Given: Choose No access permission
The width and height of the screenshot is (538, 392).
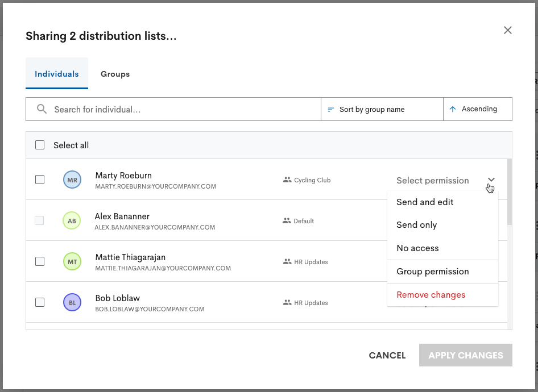Looking at the screenshot, I should point(442,248).
